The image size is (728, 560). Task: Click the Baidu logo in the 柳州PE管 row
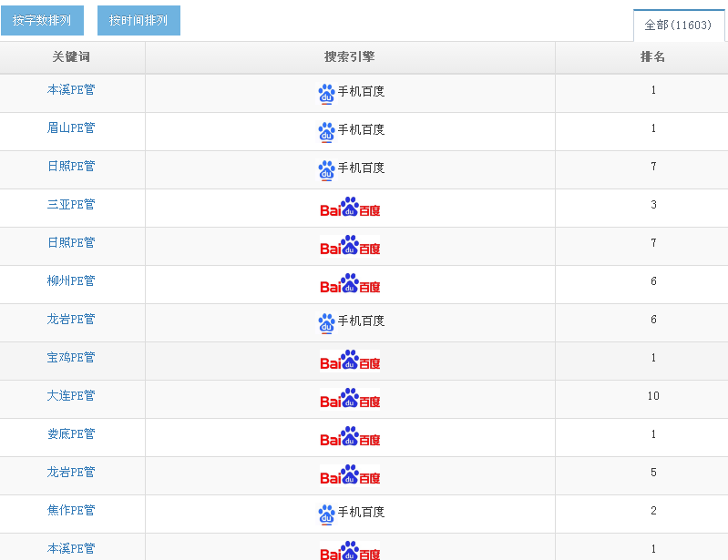[x=350, y=285]
